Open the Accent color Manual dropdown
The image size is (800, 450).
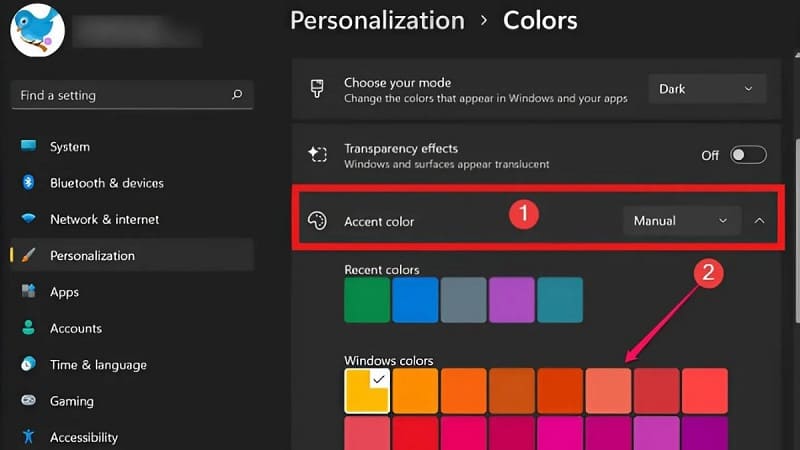coord(681,220)
